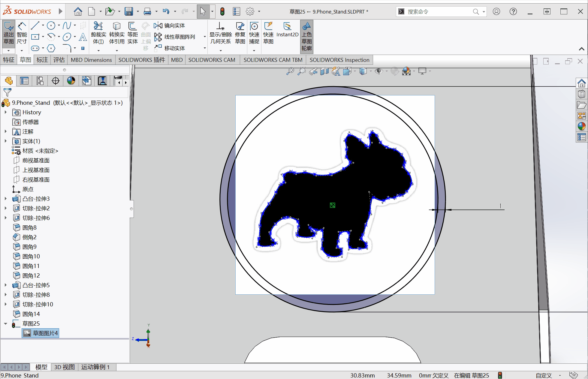The image size is (588, 379).
Task: Open Display/Delete Relations (显示/删除几何关系)
Action: click(221, 33)
